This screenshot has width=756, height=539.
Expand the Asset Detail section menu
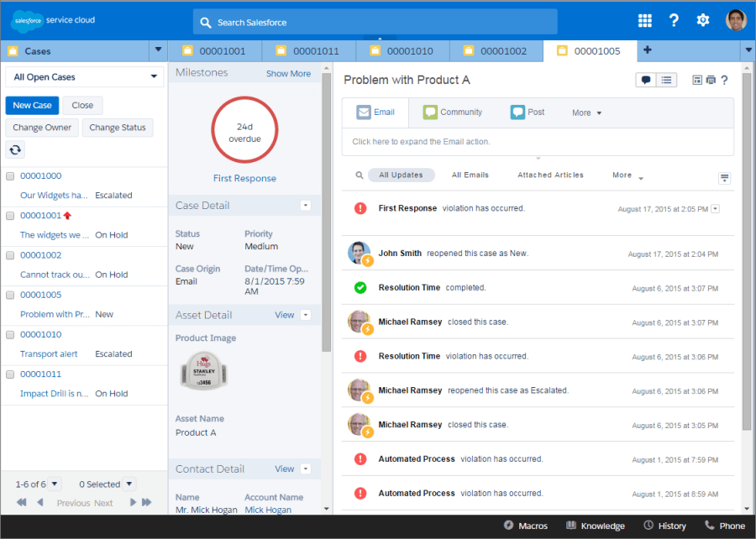click(x=306, y=315)
